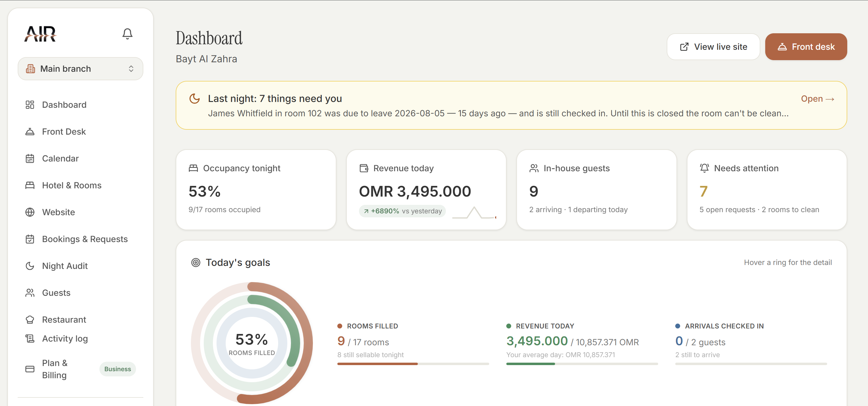Open Front Desk from sidebar

click(81, 132)
